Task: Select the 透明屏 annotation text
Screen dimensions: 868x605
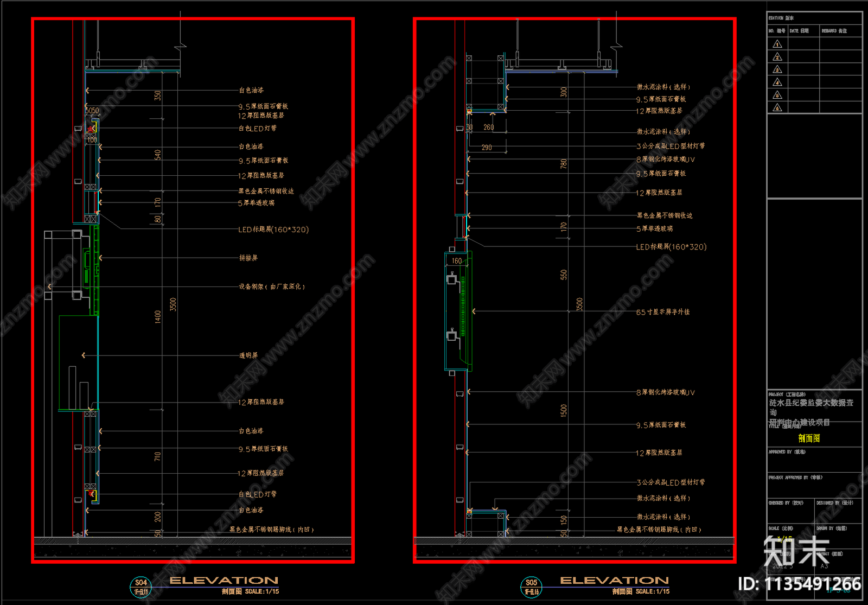Action: [x=248, y=355]
